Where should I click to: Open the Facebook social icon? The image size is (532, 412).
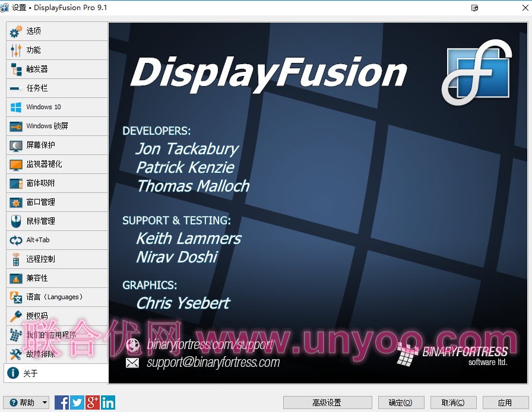[62, 403]
